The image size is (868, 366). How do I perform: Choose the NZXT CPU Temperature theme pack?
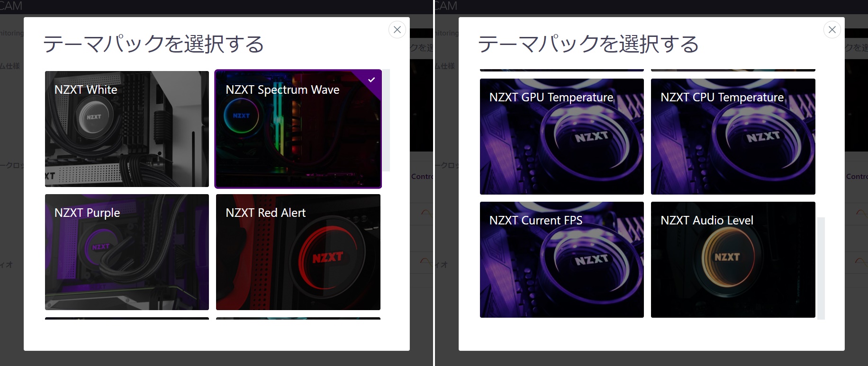(733, 136)
